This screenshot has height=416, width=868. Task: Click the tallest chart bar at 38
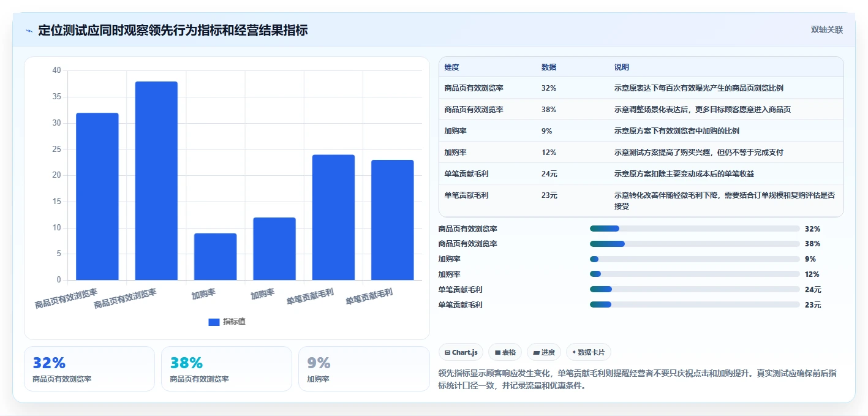click(156, 181)
